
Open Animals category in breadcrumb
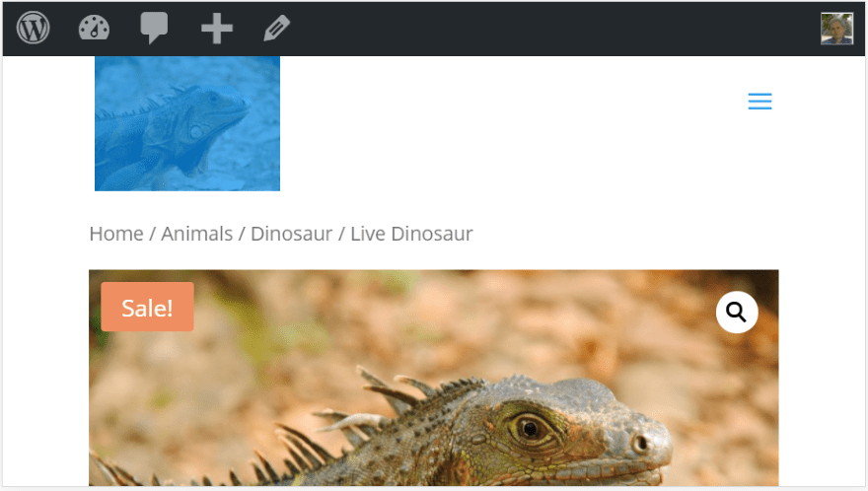tap(196, 234)
